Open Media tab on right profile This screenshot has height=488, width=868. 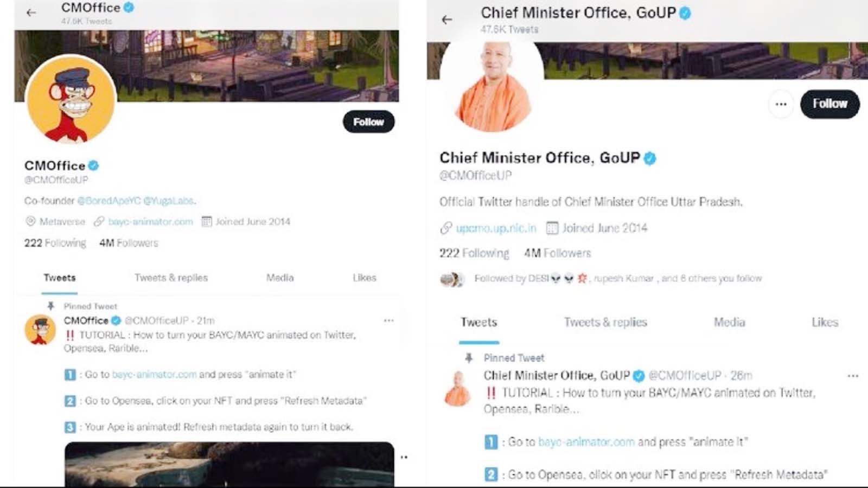(x=729, y=323)
